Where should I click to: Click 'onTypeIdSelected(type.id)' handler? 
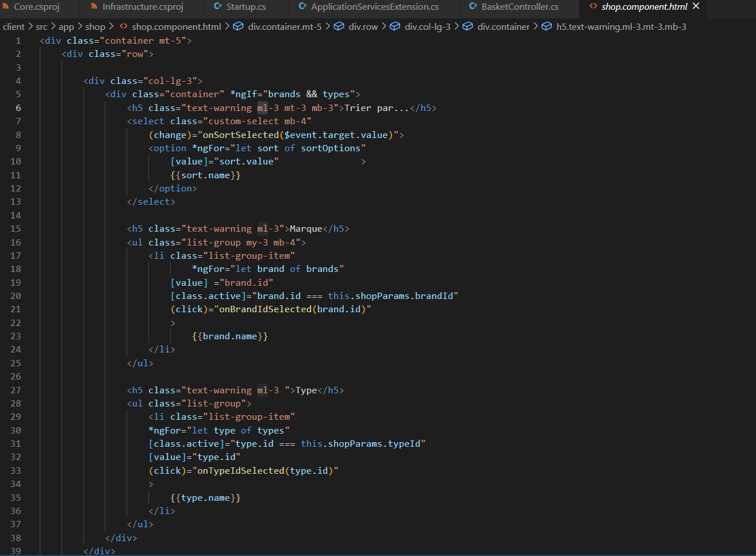(266, 471)
